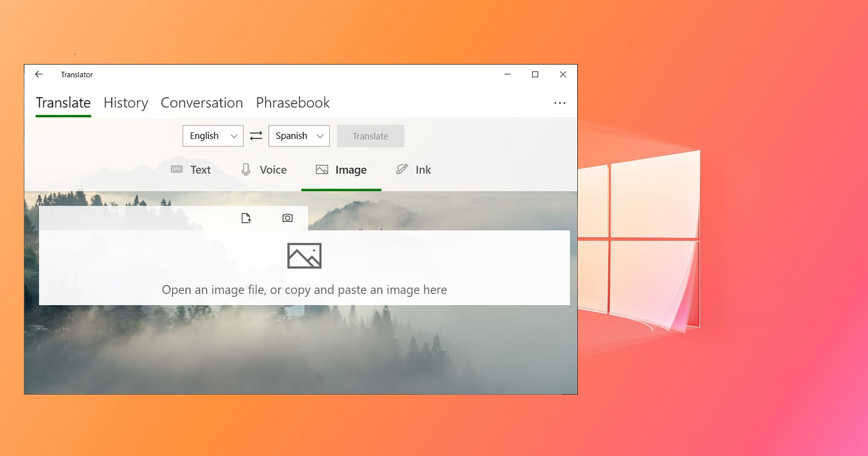868x456 pixels.
Task: Select the Ink input mode
Action: pos(413,170)
